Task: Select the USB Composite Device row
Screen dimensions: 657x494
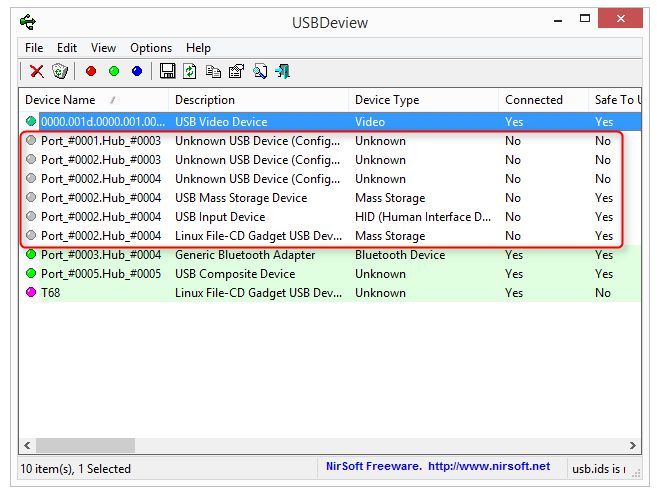Action: 330,274
